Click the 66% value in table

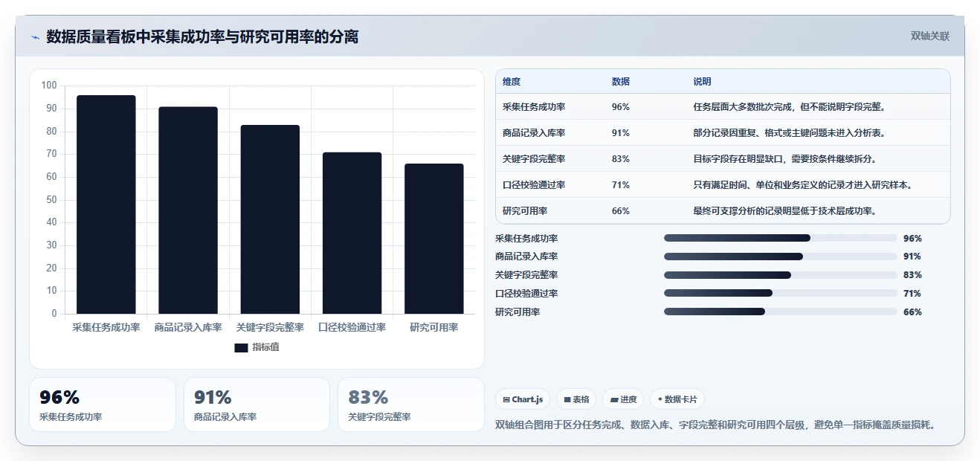(621, 211)
